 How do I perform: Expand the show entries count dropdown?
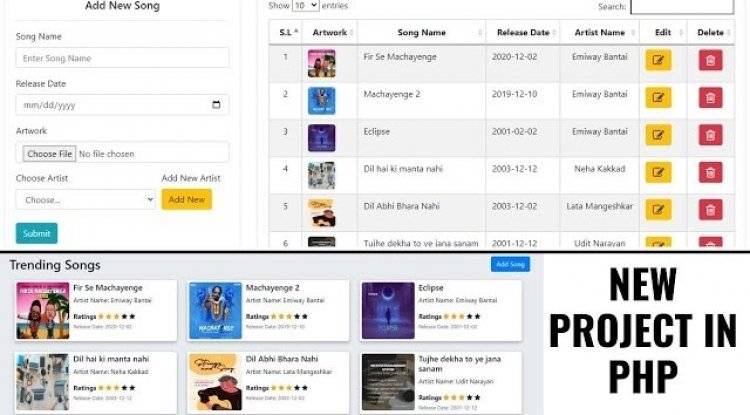[x=306, y=6]
